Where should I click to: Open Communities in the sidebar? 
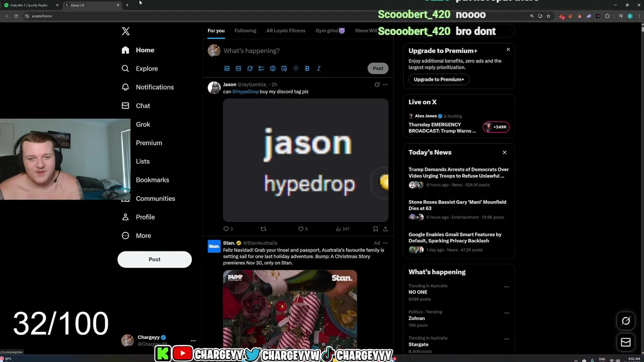(155, 199)
